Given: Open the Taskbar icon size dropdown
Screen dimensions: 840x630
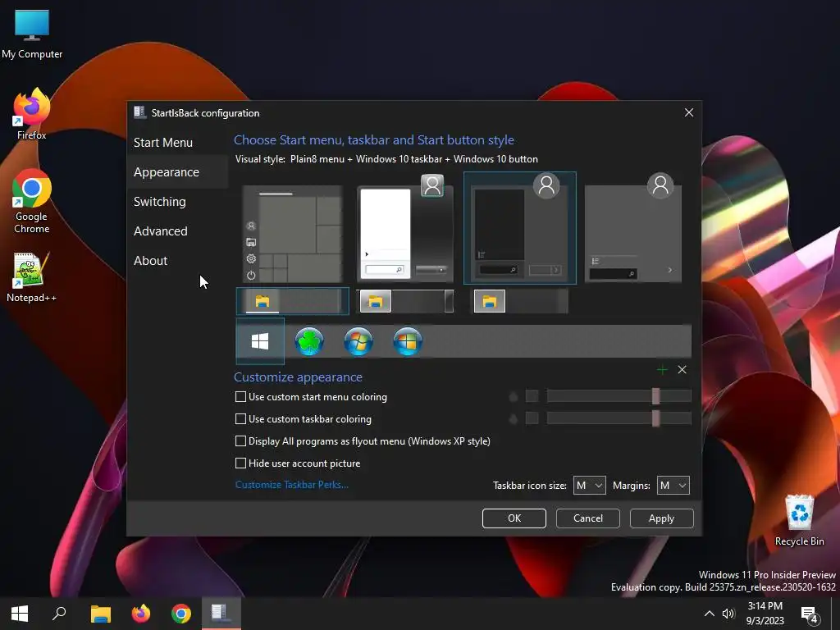Looking at the screenshot, I should point(589,486).
